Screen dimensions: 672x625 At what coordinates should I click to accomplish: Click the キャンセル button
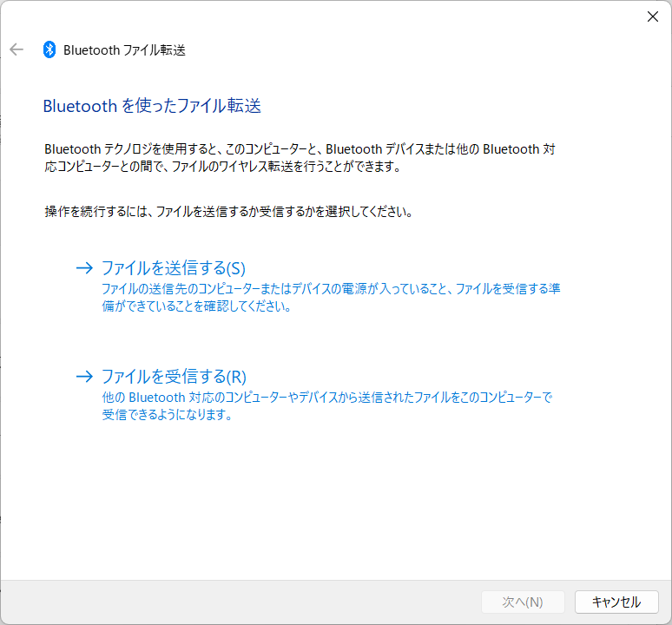616,602
